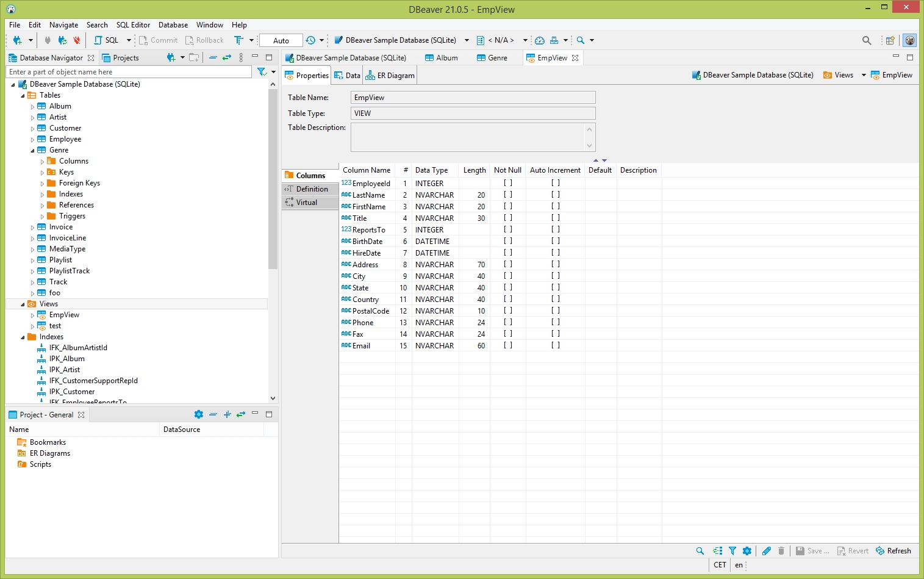Click the new connection plug icon

coord(17,40)
